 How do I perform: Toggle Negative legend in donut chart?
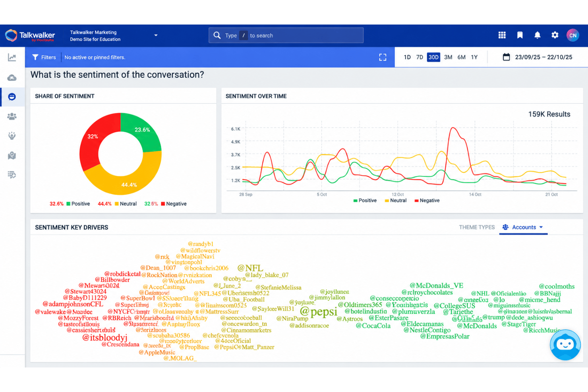pos(174,204)
